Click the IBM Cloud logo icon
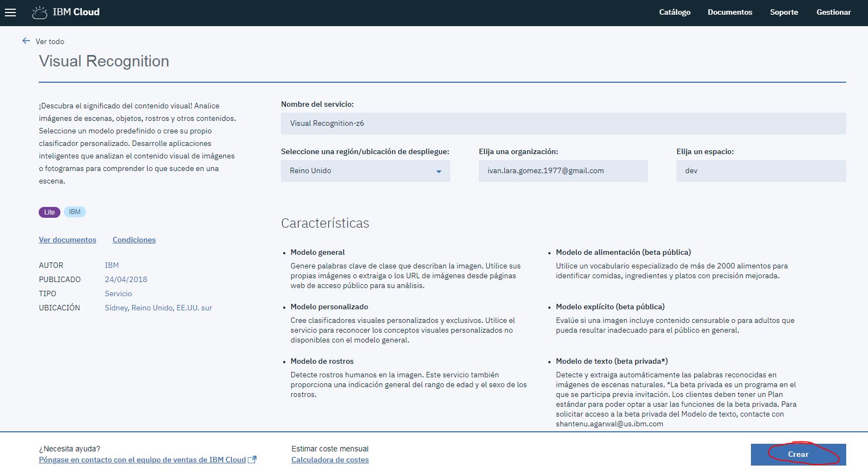The height and width of the screenshot is (471, 868). click(39, 13)
